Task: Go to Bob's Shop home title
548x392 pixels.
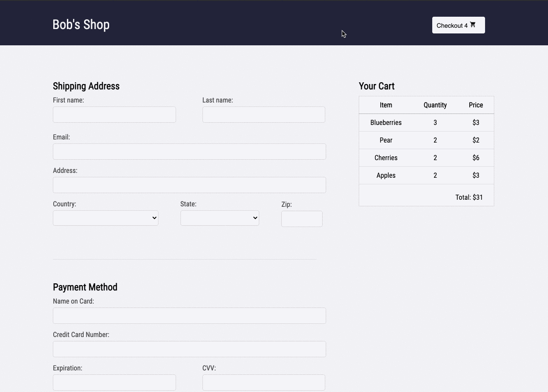Action: click(81, 25)
